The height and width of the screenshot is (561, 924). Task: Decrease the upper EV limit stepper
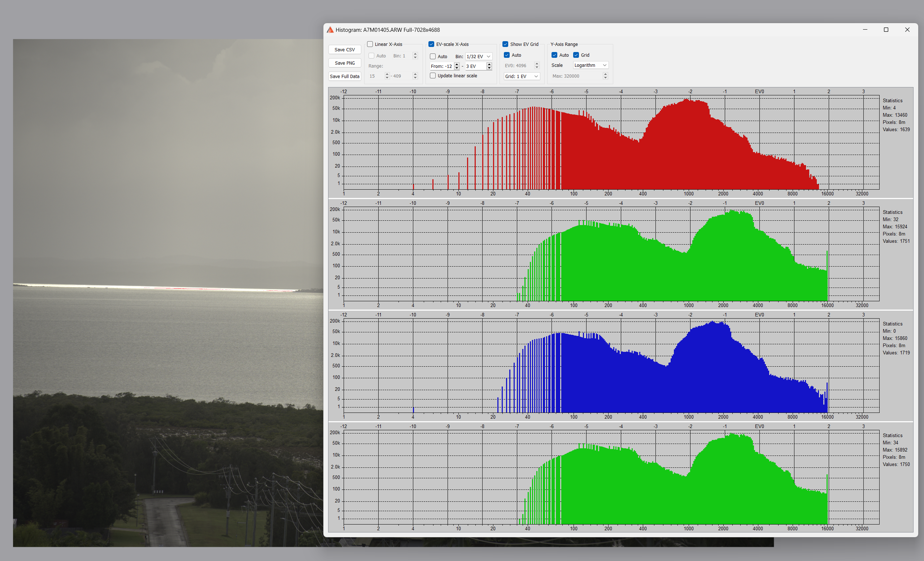point(489,68)
